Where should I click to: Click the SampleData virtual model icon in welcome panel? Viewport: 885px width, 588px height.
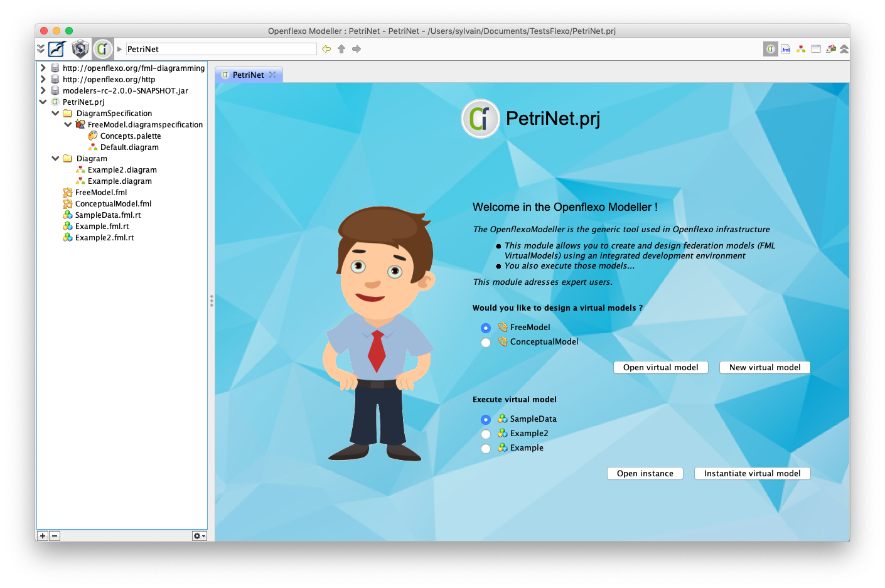tap(503, 419)
